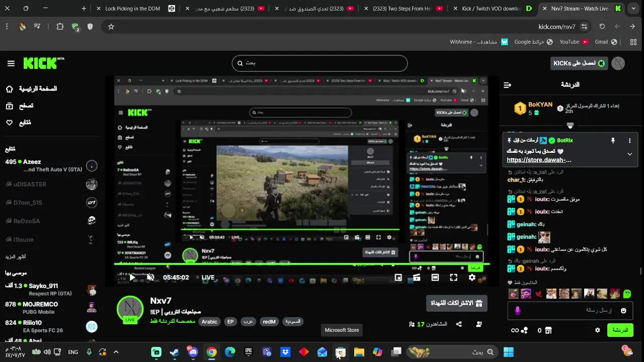
Task: Click the pin icon on pinned message
Action: [613, 141]
